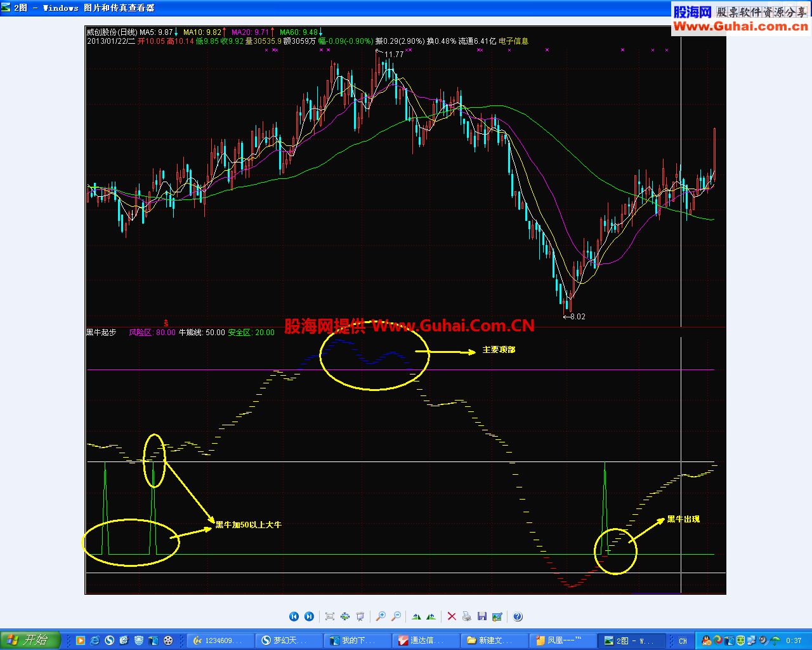Save a copy with floppy icon
Image resolution: width=812 pixels, height=650 pixels.
pyautogui.click(x=482, y=616)
